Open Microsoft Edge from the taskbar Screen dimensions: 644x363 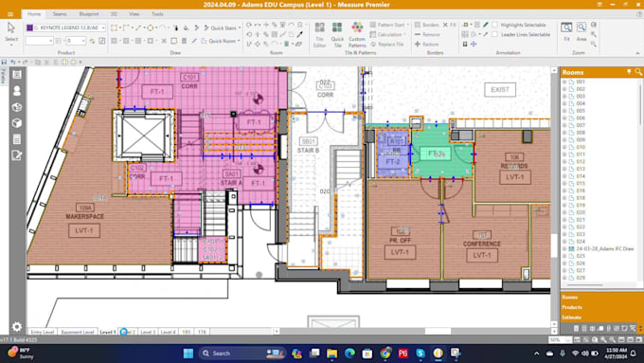(349, 354)
